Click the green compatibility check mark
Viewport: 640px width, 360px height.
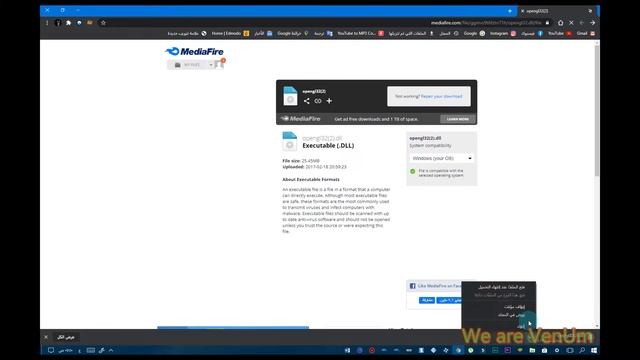pyautogui.click(x=412, y=171)
